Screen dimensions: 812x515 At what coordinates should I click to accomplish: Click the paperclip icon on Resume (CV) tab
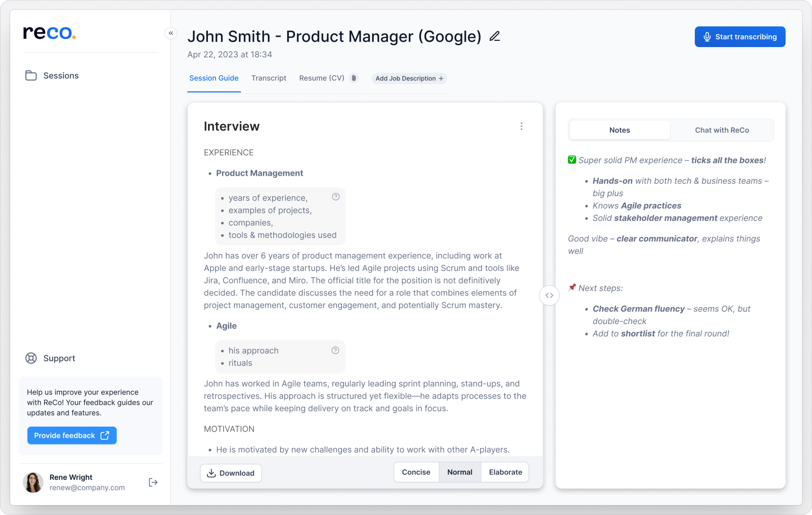tap(354, 78)
